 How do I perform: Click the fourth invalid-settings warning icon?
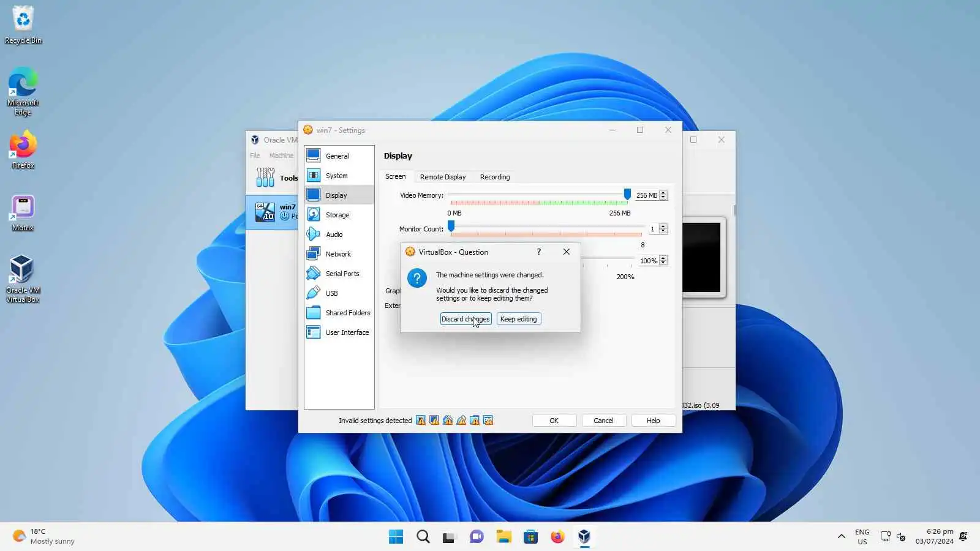click(x=461, y=421)
